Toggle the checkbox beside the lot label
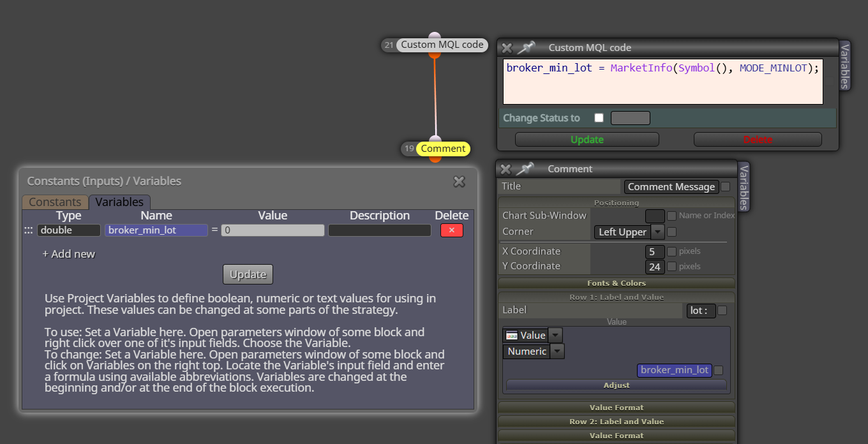Screen dimensions: 868x444 point(722,311)
